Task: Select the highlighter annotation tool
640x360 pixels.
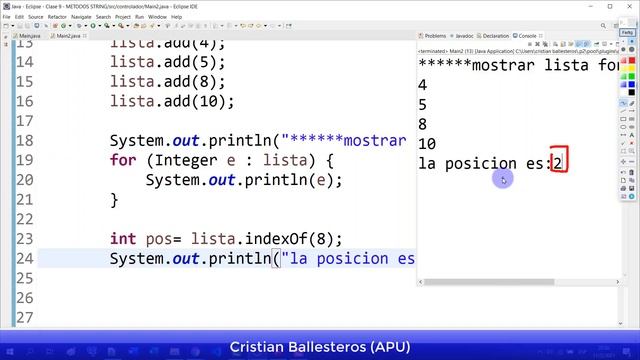Action: pyautogui.click(x=631, y=103)
